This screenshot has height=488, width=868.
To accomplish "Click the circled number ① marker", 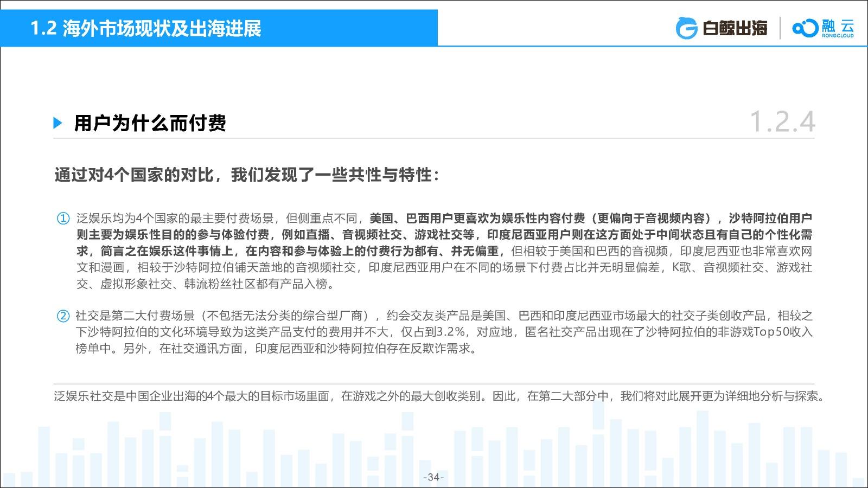I will pyautogui.click(x=63, y=219).
